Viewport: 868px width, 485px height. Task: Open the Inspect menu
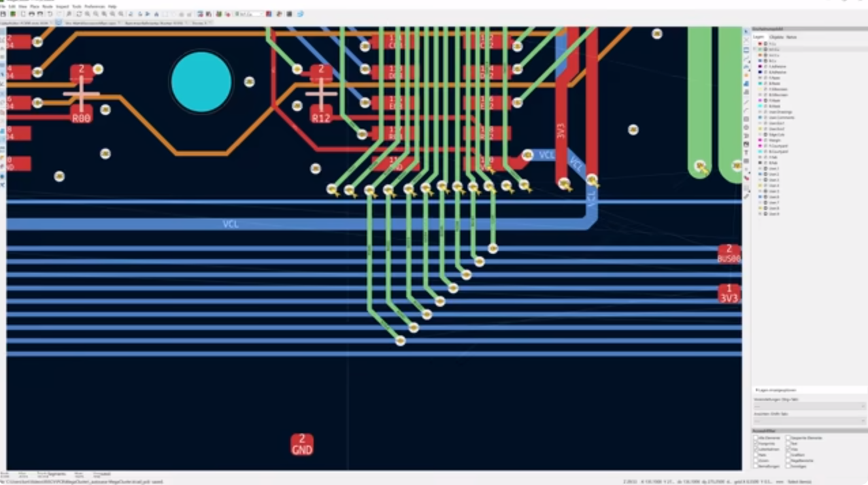(62, 6)
